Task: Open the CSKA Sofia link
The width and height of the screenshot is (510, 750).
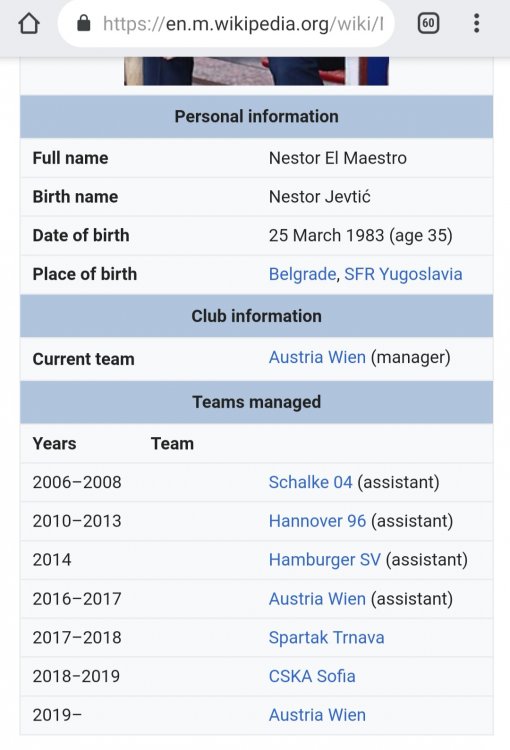Action: [312, 676]
